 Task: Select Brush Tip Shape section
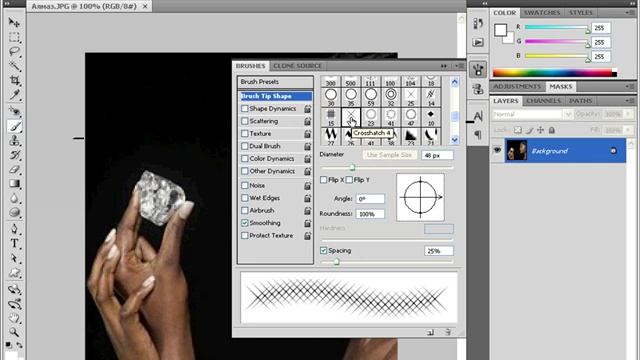pos(276,96)
